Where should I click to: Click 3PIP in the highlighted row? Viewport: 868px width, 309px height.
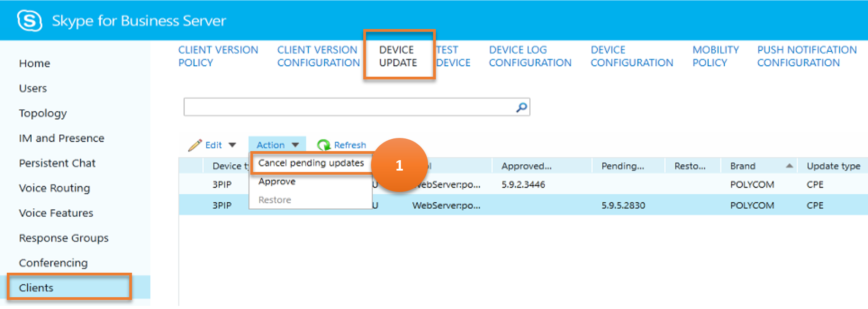[222, 206]
